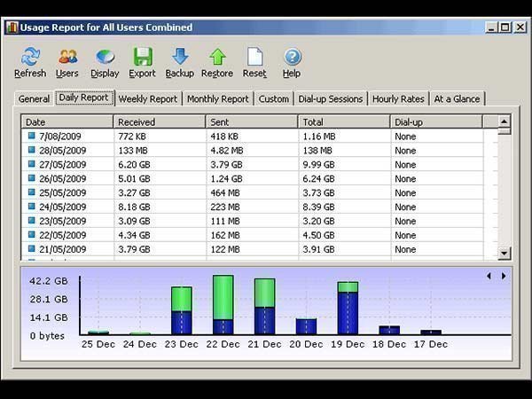Open Help with the question mark icon
This screenshot has height=399, width=532.
[x=292, y=58]
